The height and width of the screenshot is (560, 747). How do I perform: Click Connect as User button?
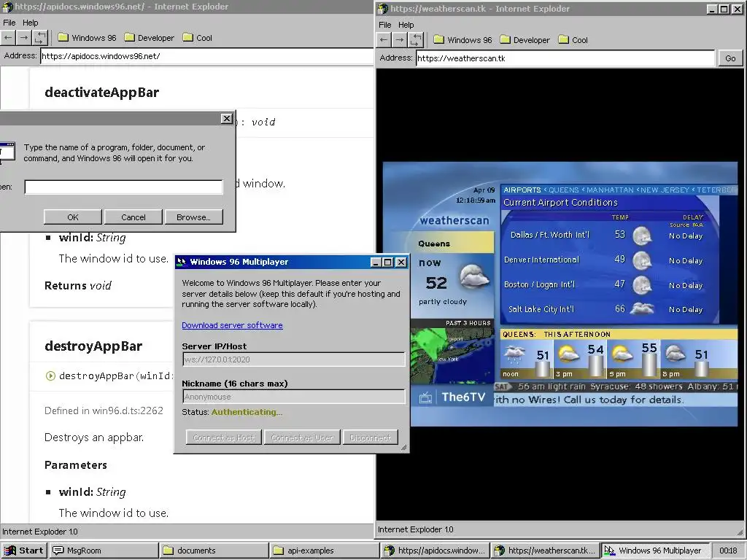tap(302, 437)
